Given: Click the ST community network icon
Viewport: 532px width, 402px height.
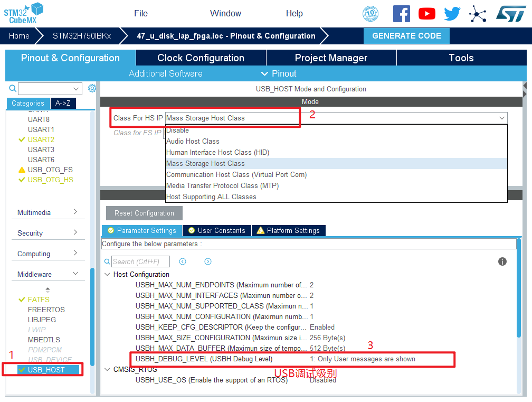Looking at the screenshot, I should (x=478, y=14).
